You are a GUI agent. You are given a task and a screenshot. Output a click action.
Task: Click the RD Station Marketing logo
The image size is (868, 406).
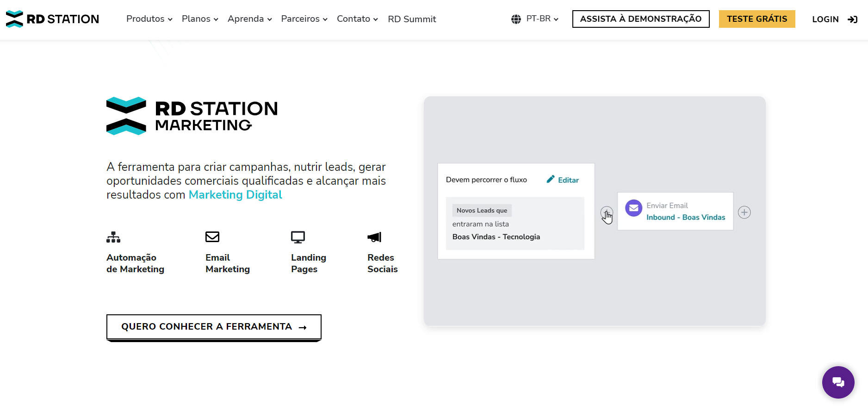coord(192,116)
